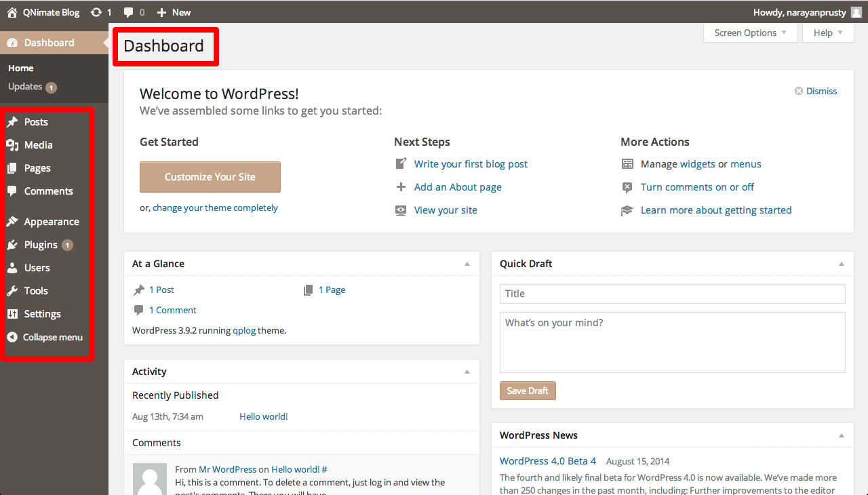Collapse the WordPress News widget
Screen dimensions: 868x495
tap(842, 435)
